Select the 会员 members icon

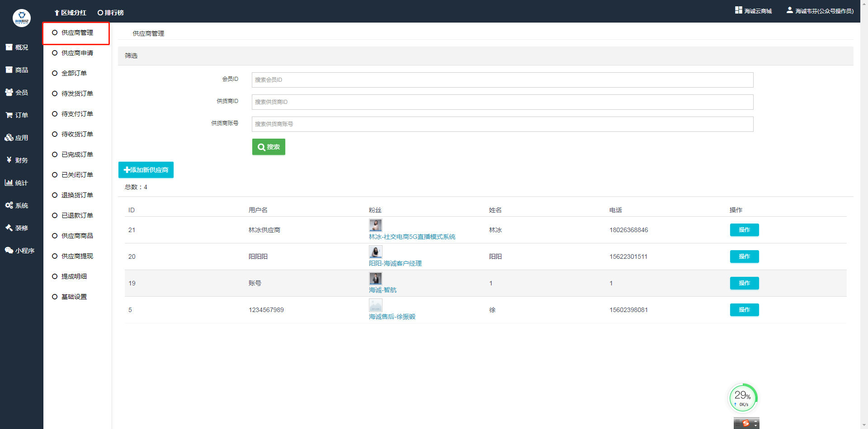(x=9, y=93)
